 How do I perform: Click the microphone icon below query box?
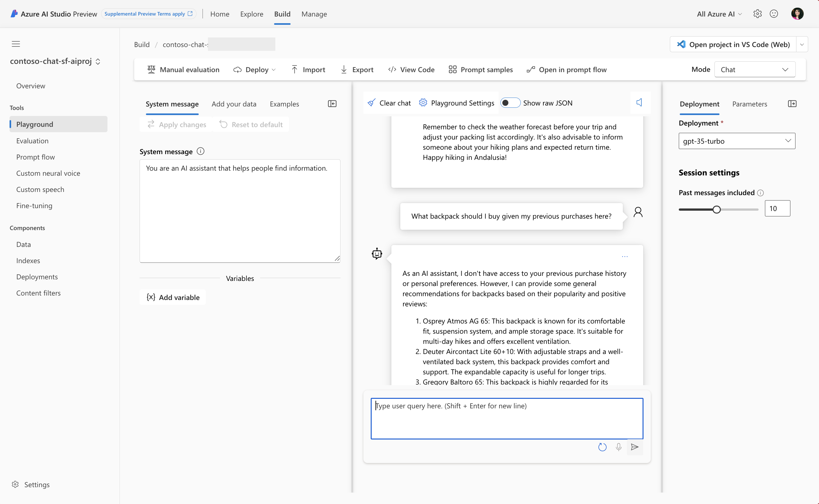(x=618, y=447)
